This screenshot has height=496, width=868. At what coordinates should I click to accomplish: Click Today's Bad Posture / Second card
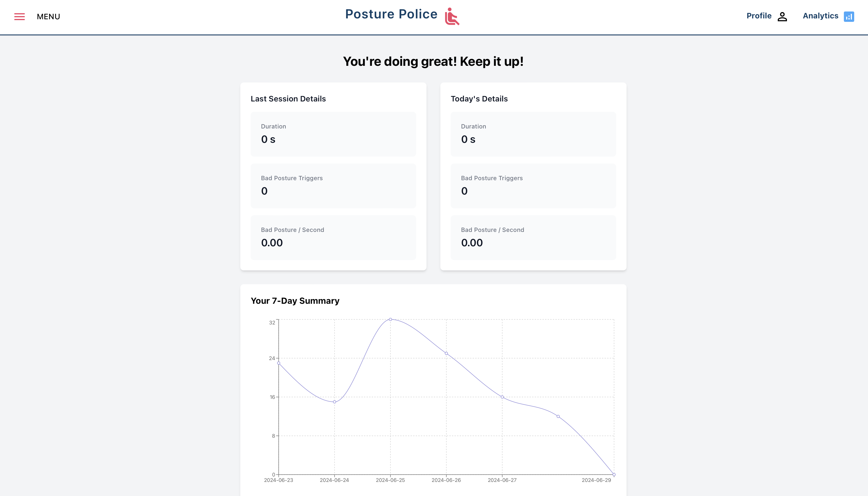(x=533, y=238)
